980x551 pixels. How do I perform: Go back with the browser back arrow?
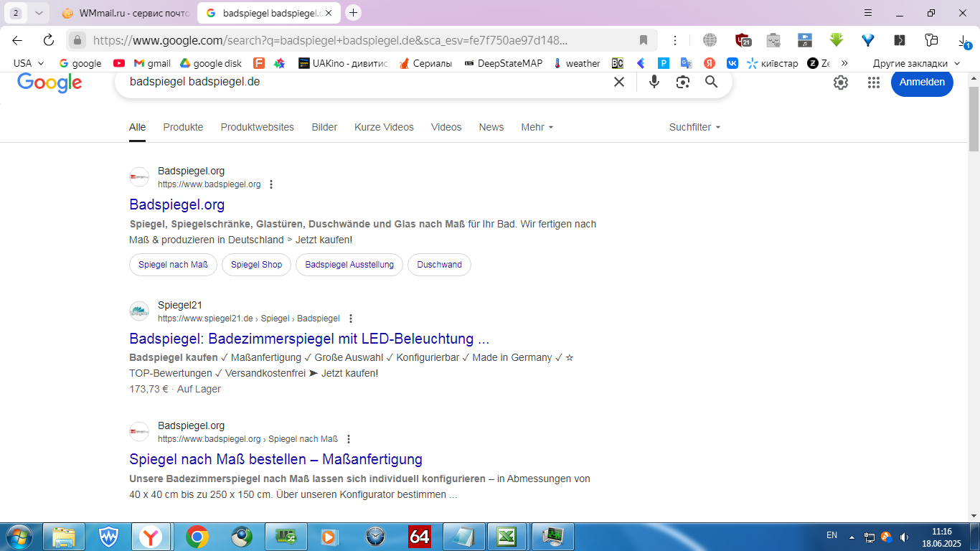click(17, 40)
